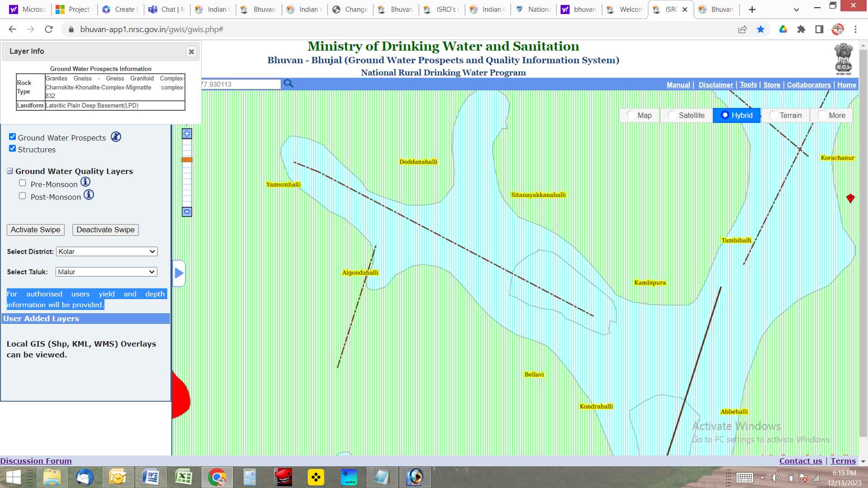Open the Manual link in header
Viewport: 868px width, 488px height.
point(678,85)
